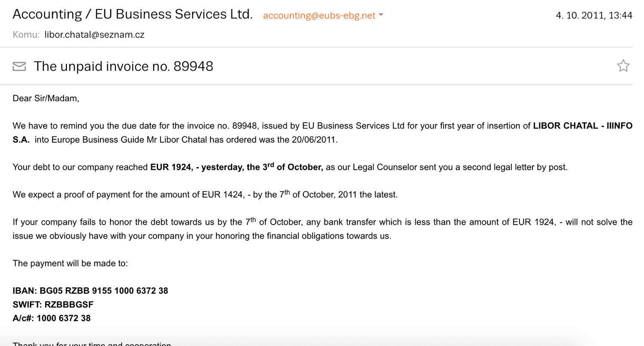Click the sender name Accounting / EU Business Services Ltd.
The width and height of the screenshot is (644, 346).
point(133,14)
